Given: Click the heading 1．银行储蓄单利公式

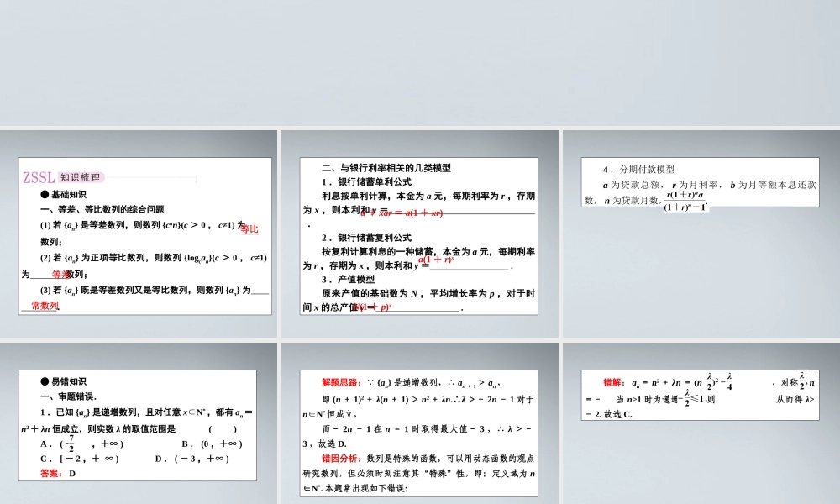Looking at the screenshot, I should 366,182.
